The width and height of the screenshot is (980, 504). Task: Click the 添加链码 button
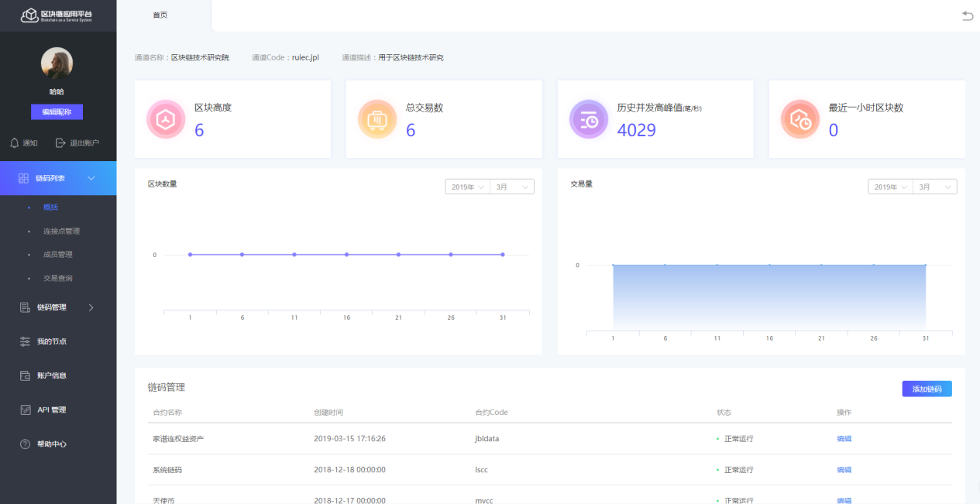click(x=927, y=388)
